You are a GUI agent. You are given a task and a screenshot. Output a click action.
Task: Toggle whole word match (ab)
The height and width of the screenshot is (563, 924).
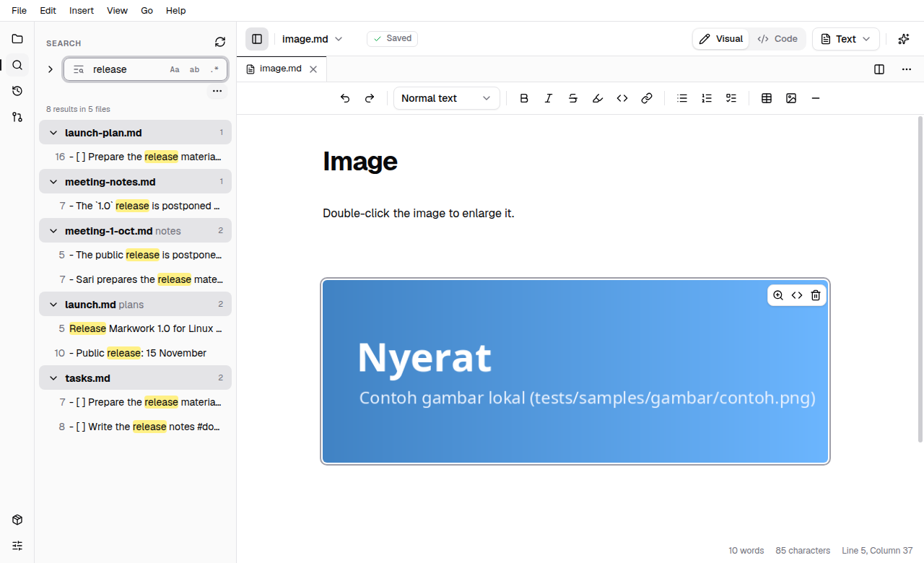(x=195, y=70)
